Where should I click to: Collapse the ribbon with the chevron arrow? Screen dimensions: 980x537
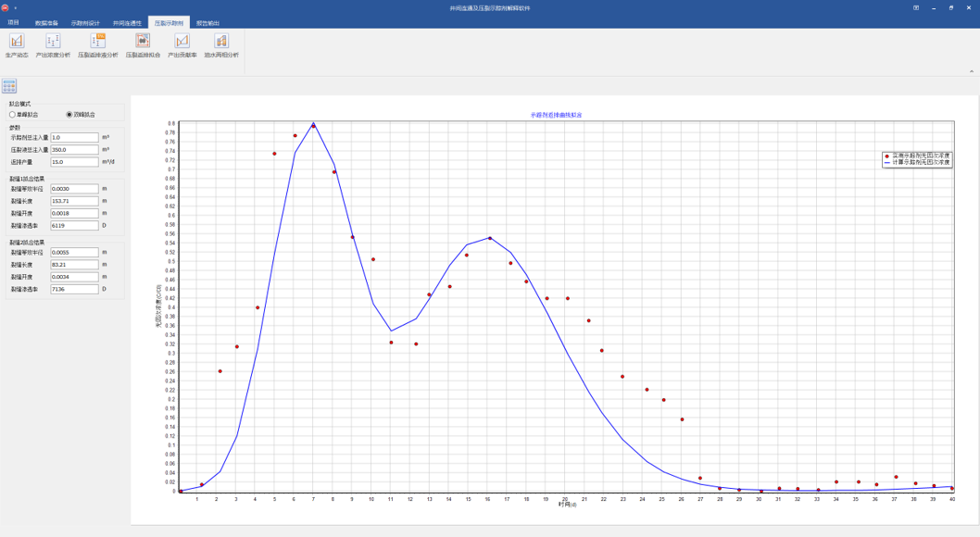(x=971, y=71)
